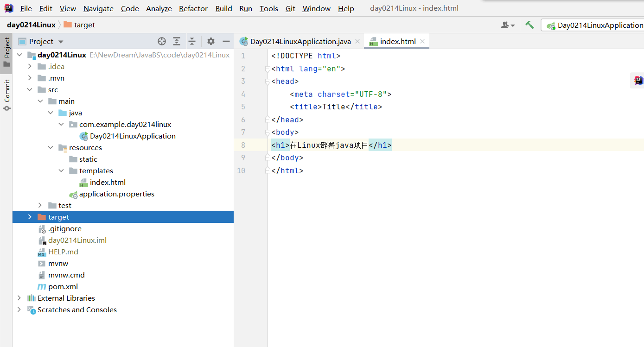
Task: Expand the .idea folder
Action: tap(30, 66)
